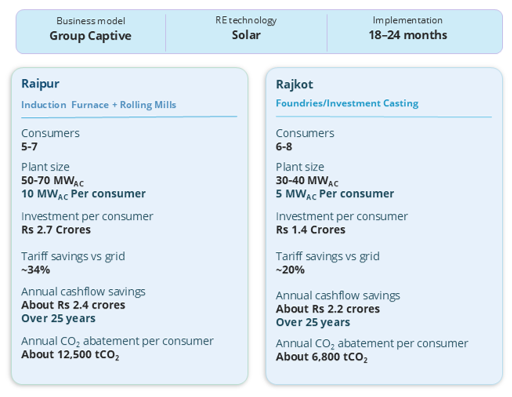This screenshot has width=512, height=397.
Task: Click About 6,800 tCO2 abatement value
Action: coord(322,357)
